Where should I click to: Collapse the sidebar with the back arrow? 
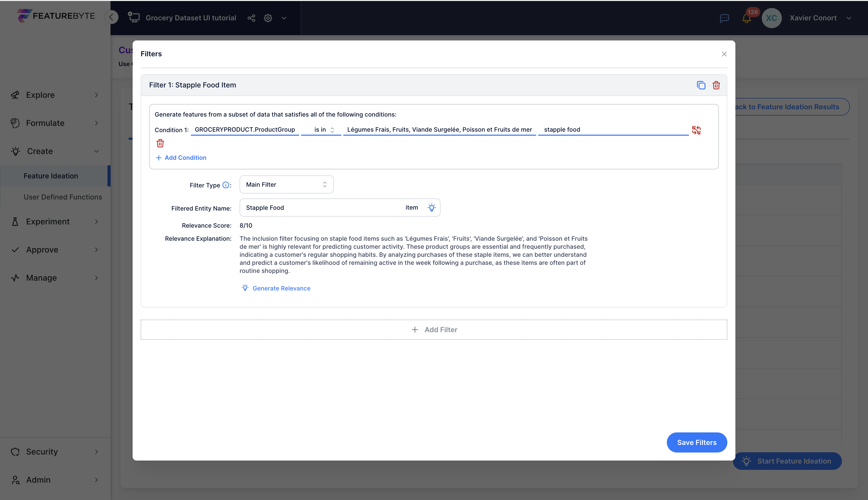(x=112, y=17)
